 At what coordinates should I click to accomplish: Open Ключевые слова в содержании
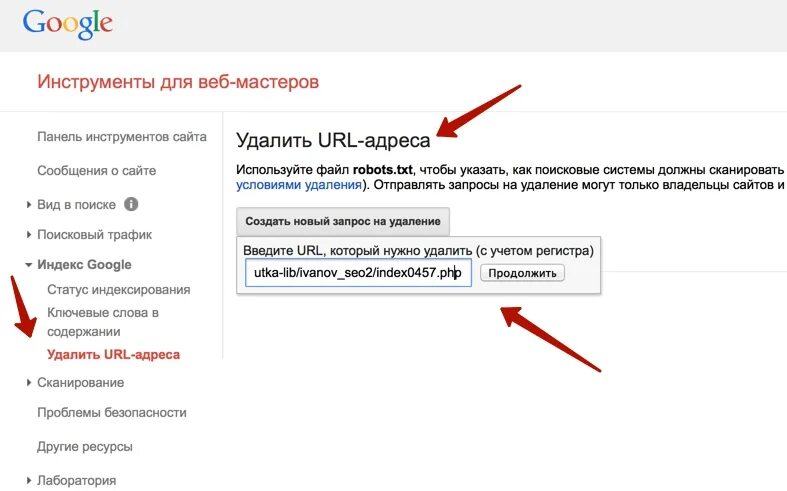click(103, 322)
